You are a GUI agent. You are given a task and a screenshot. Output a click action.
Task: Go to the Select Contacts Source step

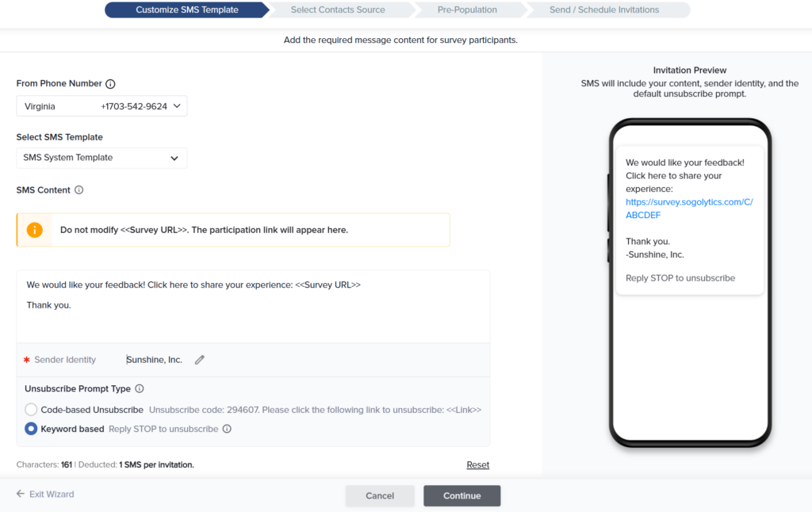coord(338,10)
